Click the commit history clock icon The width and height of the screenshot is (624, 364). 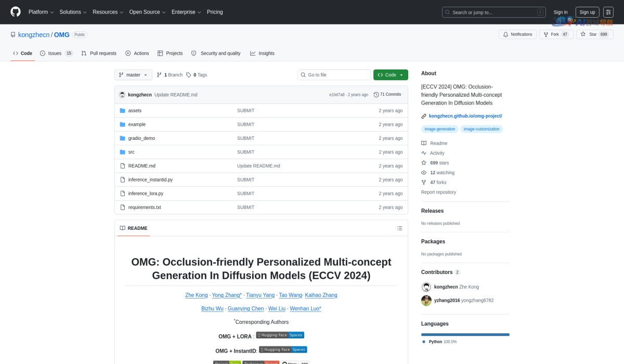[x=376, y=95]
